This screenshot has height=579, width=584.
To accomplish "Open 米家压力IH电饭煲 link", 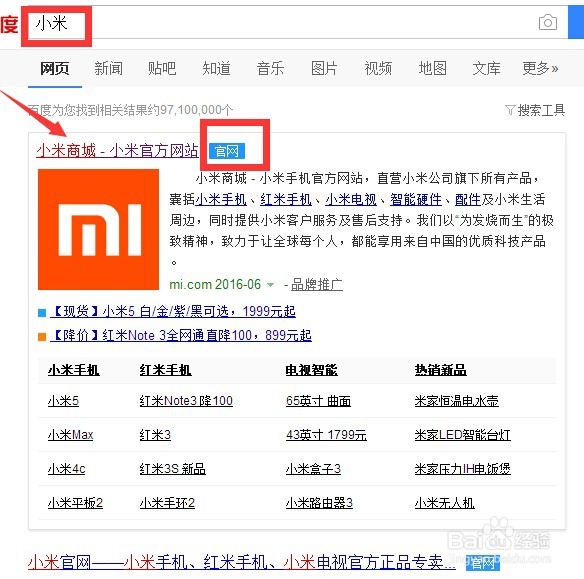I will click(x=463, y=469).
